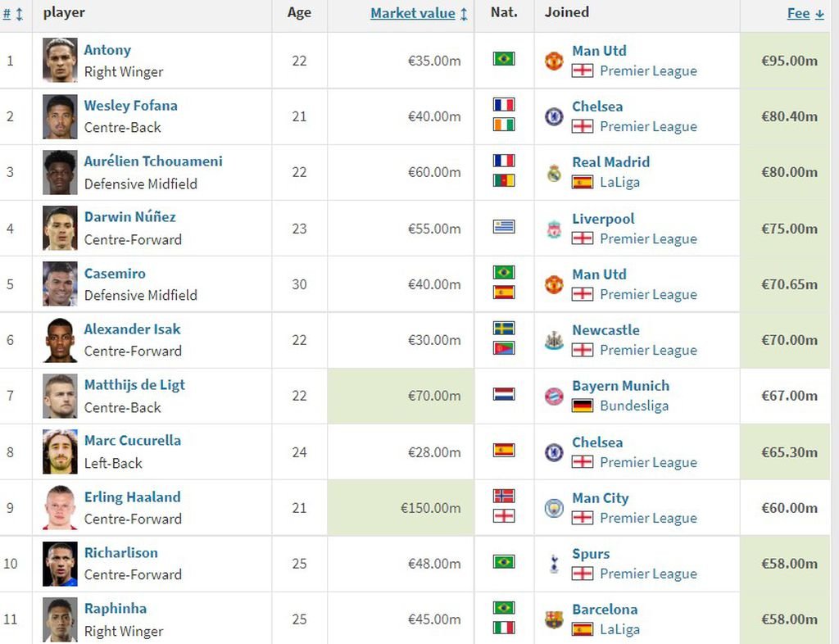The width and height of the screenshot is (839, 644).
Task: Click Marc Cucurella's portrait thumbnail
Action: point(60,451)
